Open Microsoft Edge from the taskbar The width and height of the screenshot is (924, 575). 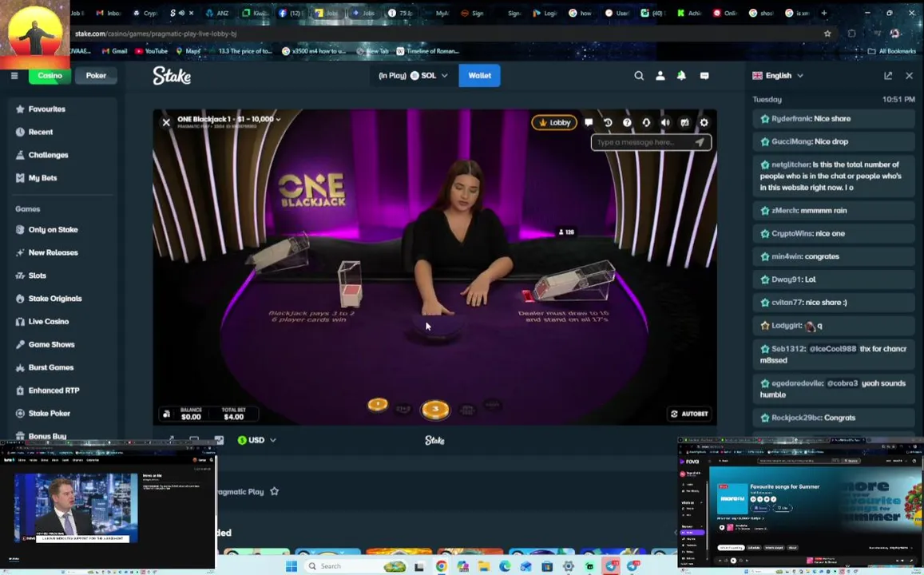[x=505, y=566]
